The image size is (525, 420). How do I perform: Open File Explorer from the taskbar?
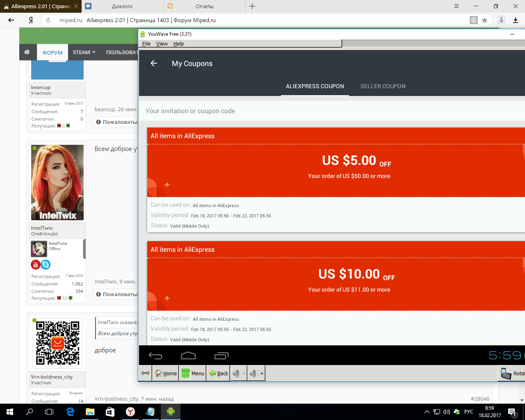(x=90, y=412)
